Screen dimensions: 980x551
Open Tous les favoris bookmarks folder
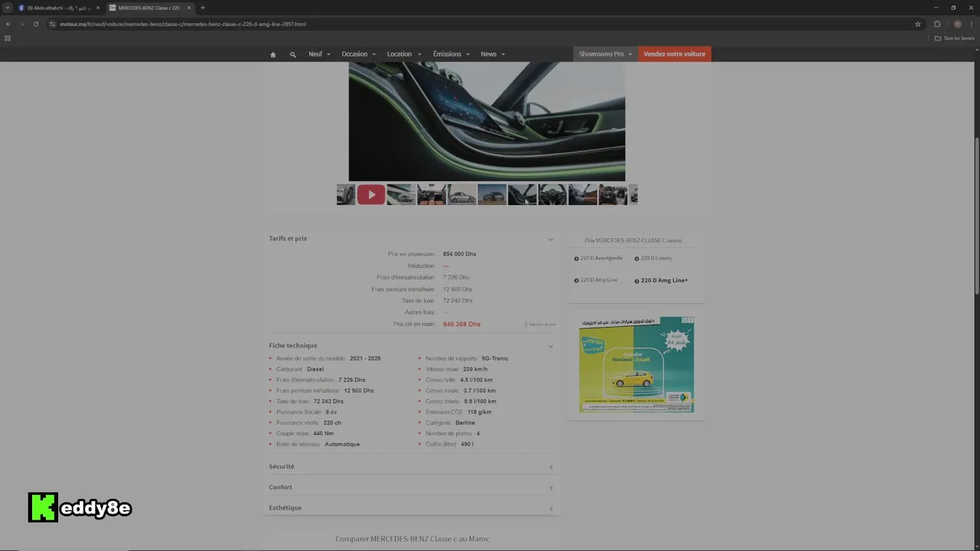coord(955,38)
